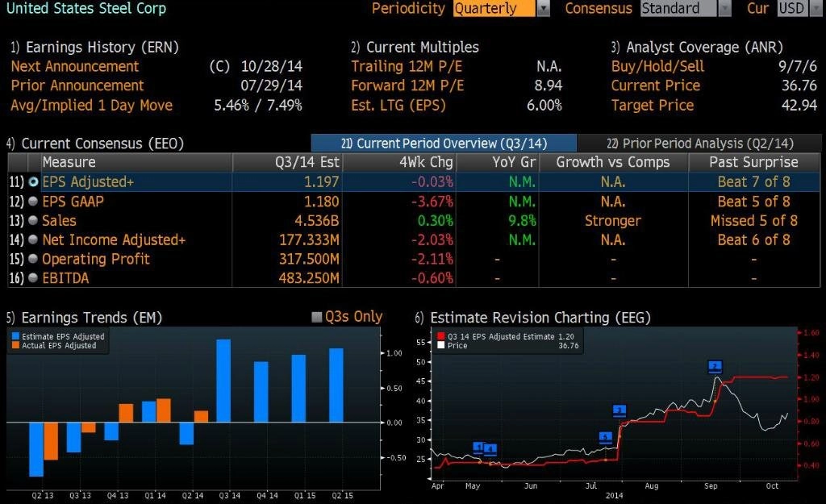Open Analyst Coverage (ANR) section
This screenshot has width=826, height=504.
(697, 48)
